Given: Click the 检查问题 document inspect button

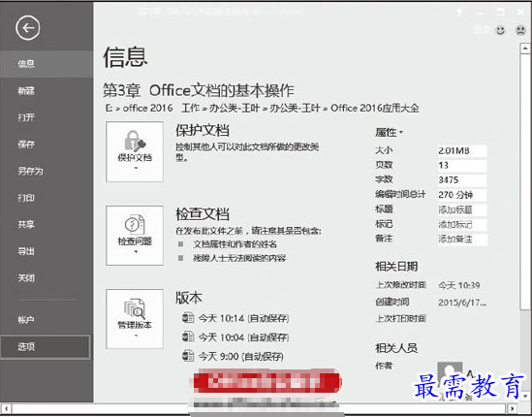Looking at the screenshot, I should tap(135, 236).
